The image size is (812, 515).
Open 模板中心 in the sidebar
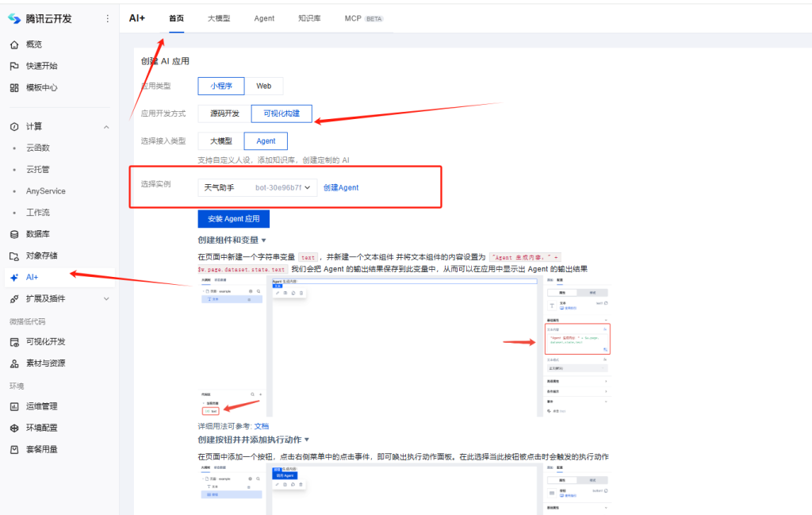42,87
